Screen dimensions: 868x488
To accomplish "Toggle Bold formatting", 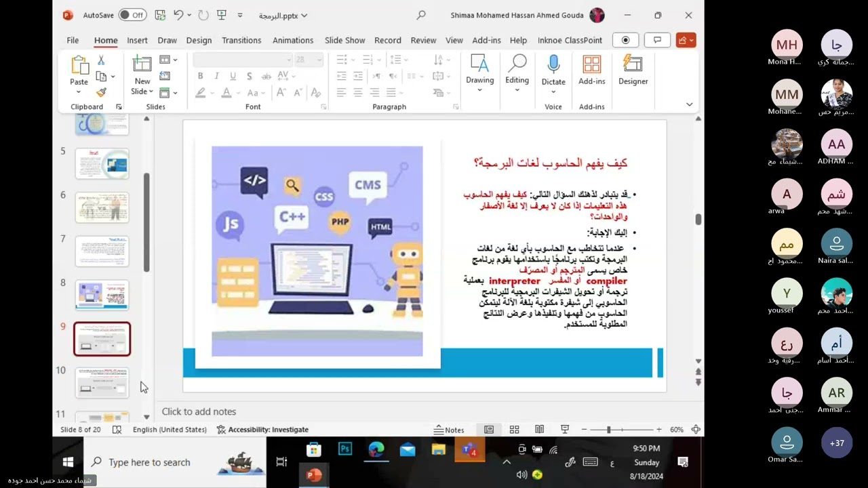I will click(200, 76).
